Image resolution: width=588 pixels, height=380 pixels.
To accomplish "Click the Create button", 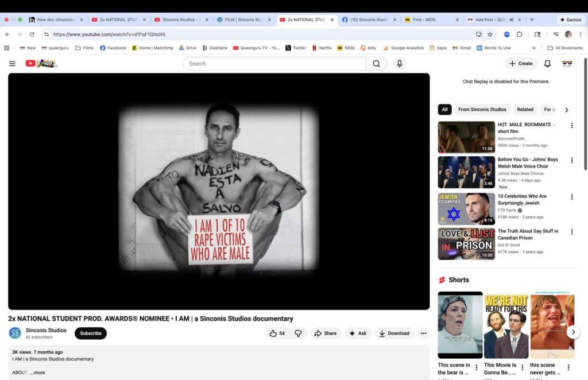I will point(521,64).
